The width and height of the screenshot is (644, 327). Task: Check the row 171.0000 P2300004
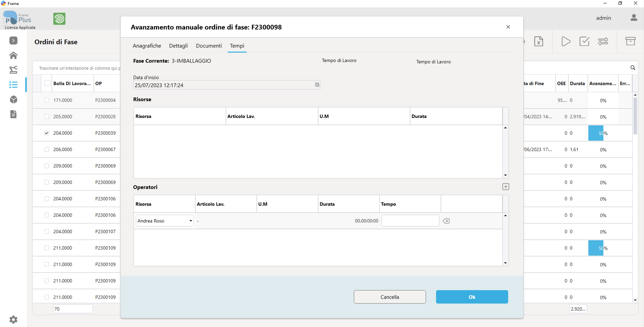[46, 100]
